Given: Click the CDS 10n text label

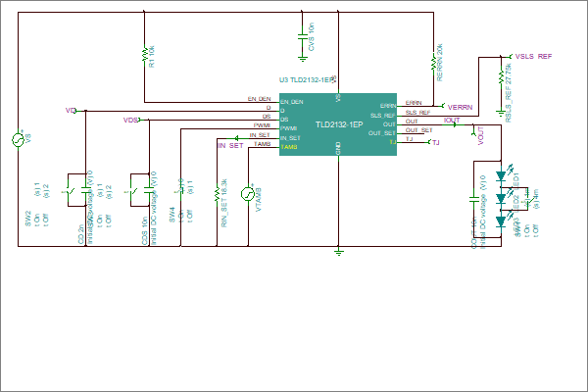Looking at the screenshot, I should click(144, 230).
